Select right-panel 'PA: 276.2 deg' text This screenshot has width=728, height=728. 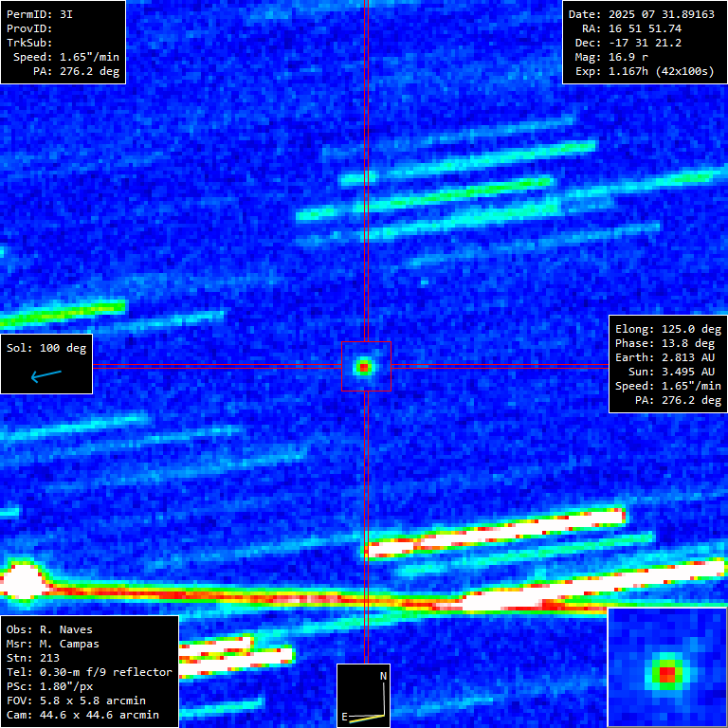[x=679, y=400]
